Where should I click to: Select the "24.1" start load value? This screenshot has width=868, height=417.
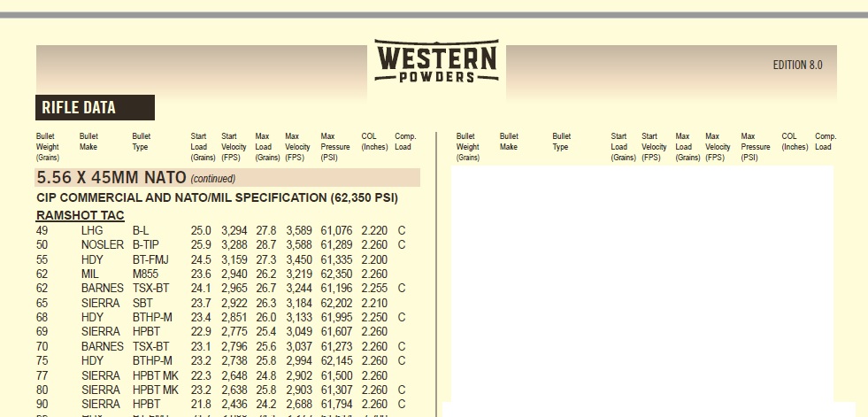[x=201, y=289]
